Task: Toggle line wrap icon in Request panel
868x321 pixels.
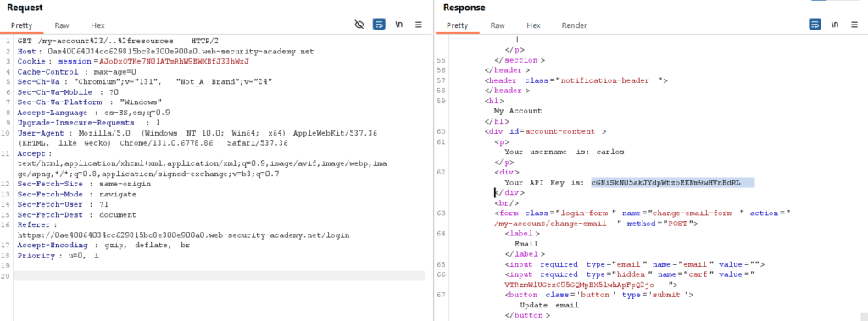Action: point(379,25)
